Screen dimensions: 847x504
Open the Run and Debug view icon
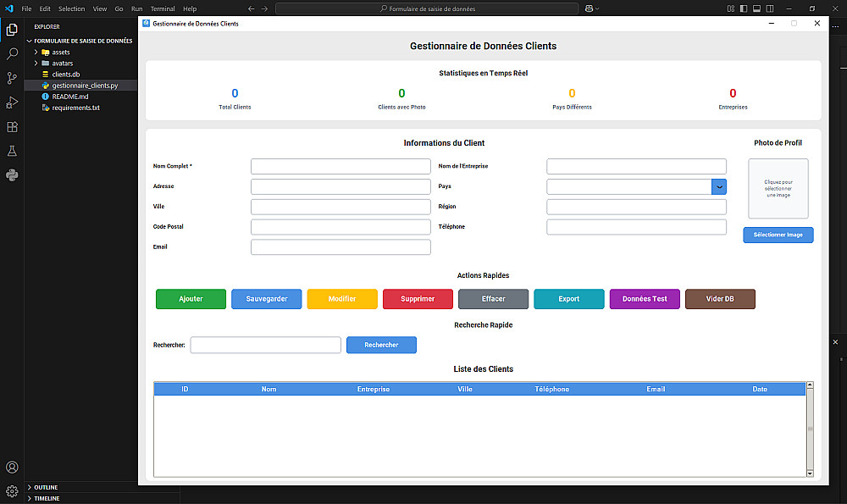pyautogui.click(x=12, y=102)
